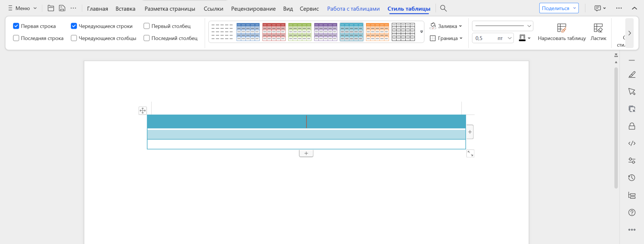Open the Работа с таблицами tab

(353, 9)
